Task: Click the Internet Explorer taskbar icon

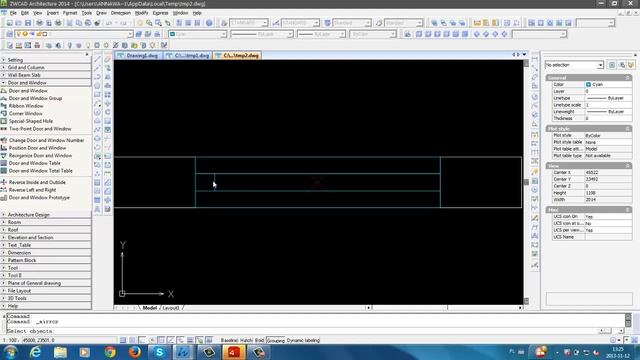Action: point(36,352)
